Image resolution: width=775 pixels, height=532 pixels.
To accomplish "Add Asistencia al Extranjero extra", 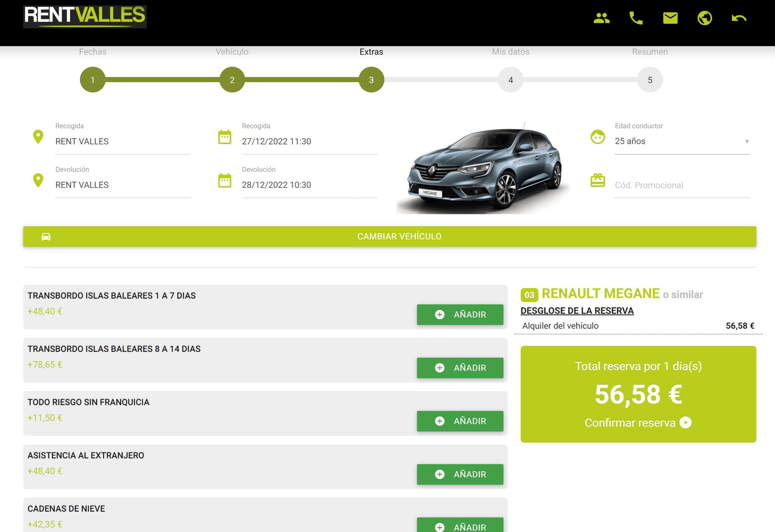I will click(x=460, y=474).
